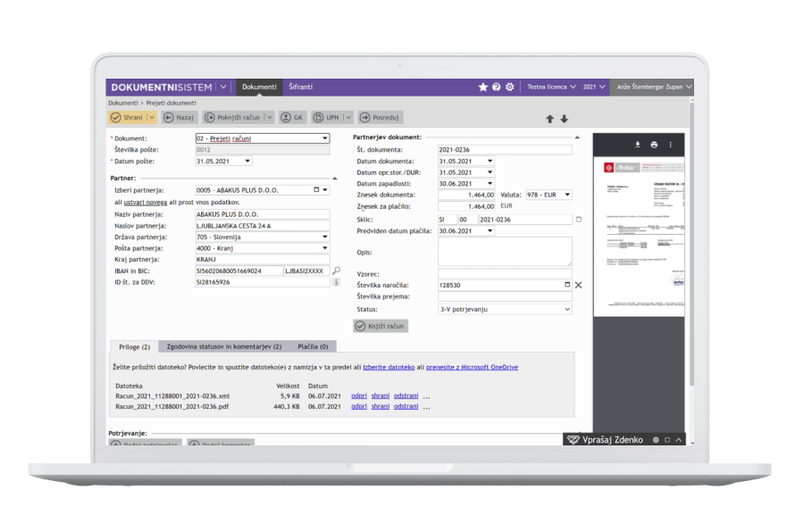This screenshot has height=532, width=804.
Task: Open the year 2021 selector
Action: click(x=594, y=87)
